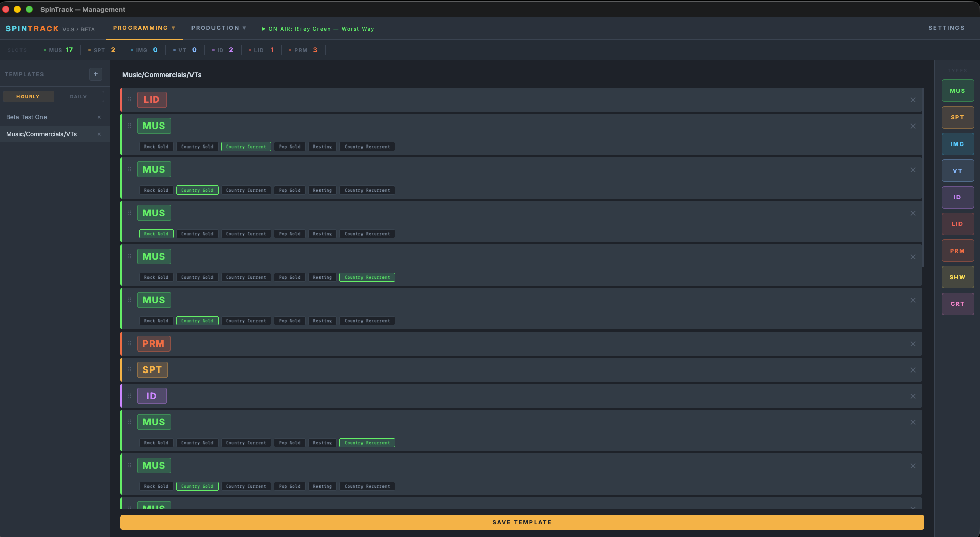
Task: Delete the SPT slot row
Action: [x=913, y=370]
